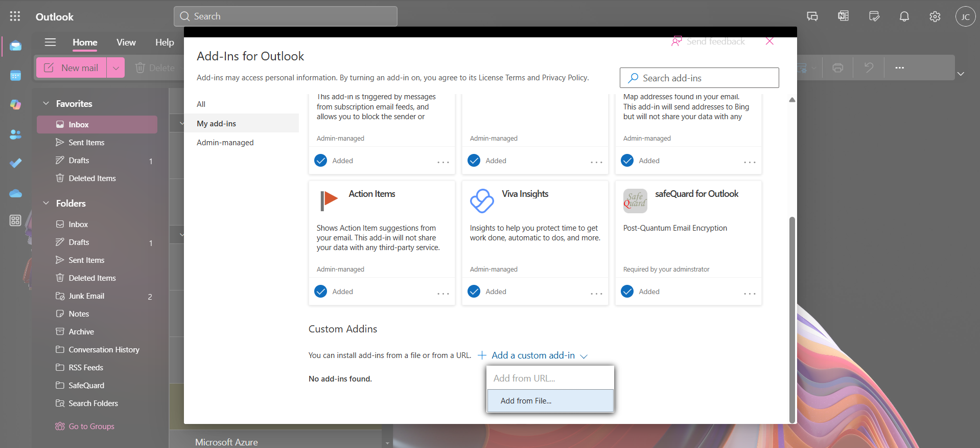Image resolution: width=980 pixels, height=448 pixels.
Task: Open Go to Groups link
Action: (85, 426)
